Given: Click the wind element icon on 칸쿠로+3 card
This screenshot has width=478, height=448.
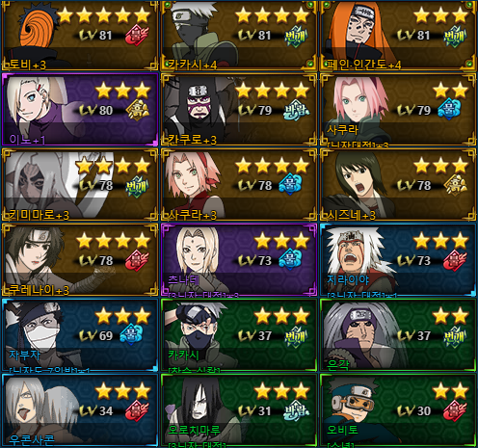Looking at the screenshot, I should coord(296,111).
